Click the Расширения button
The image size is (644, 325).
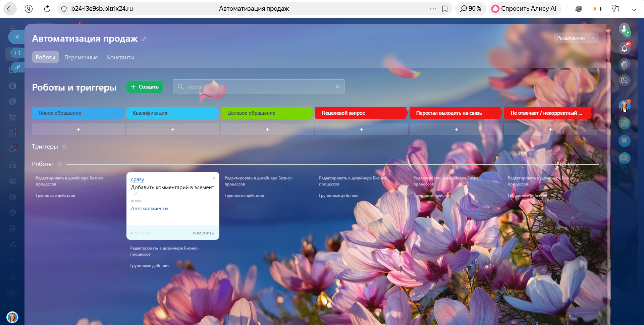[x=571, y=38]
